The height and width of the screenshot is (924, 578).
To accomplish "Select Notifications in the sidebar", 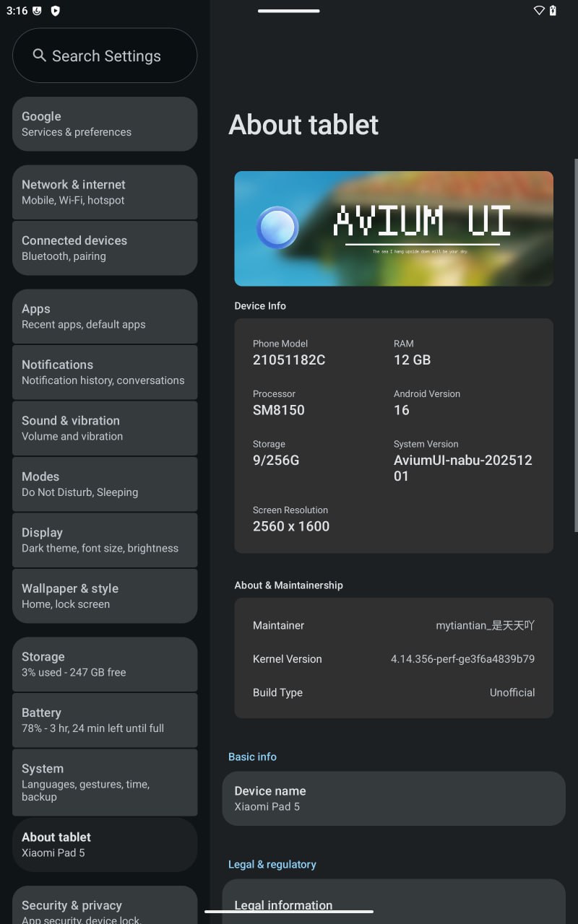I will (105, 372).
